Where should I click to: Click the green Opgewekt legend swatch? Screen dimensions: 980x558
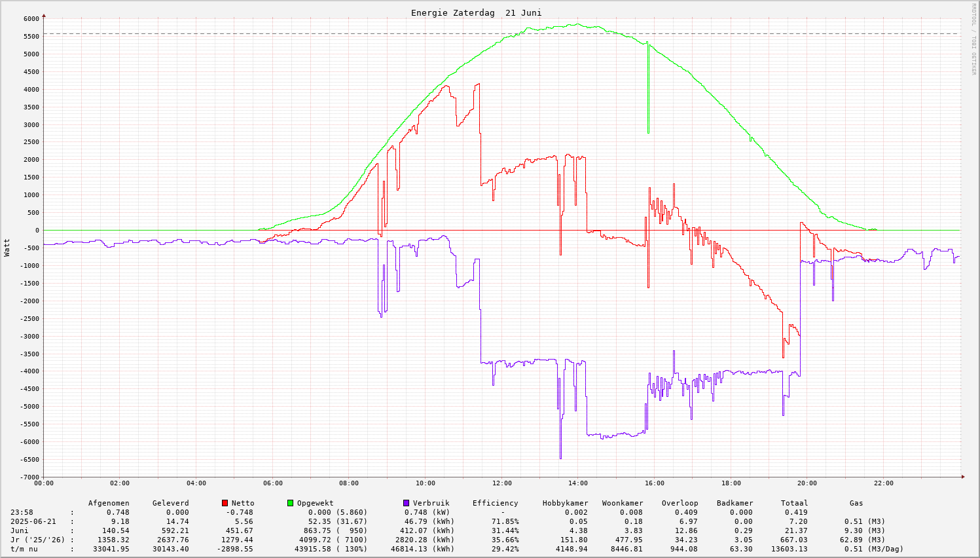(290, 503)
